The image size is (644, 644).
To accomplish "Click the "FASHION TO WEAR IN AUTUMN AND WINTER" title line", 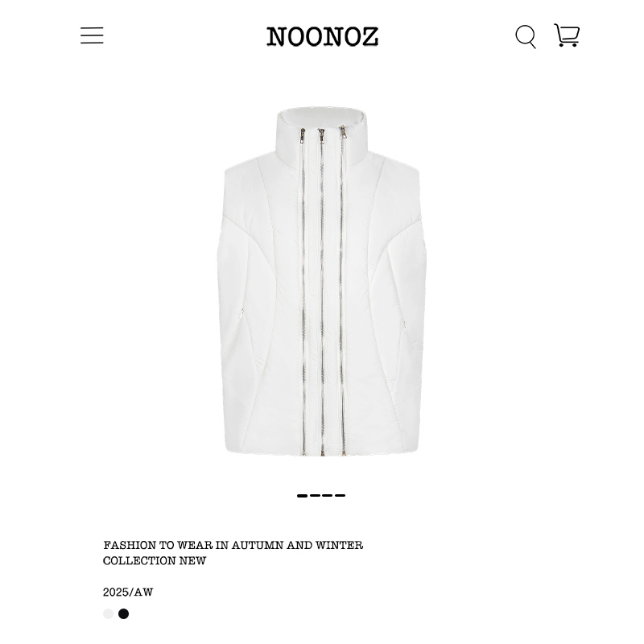I will coord(233,546).
